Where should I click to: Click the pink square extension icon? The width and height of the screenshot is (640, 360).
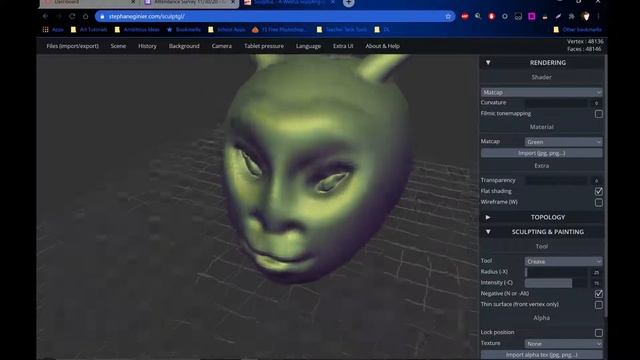[x=531, y=16]
